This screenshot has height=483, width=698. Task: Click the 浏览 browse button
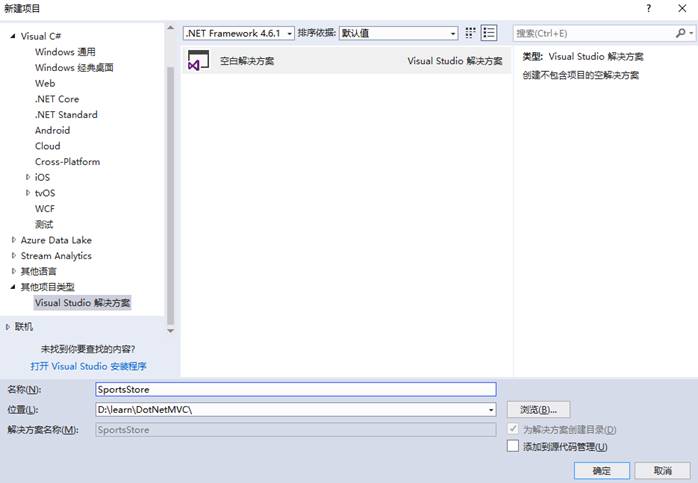[x=538, y=410]
